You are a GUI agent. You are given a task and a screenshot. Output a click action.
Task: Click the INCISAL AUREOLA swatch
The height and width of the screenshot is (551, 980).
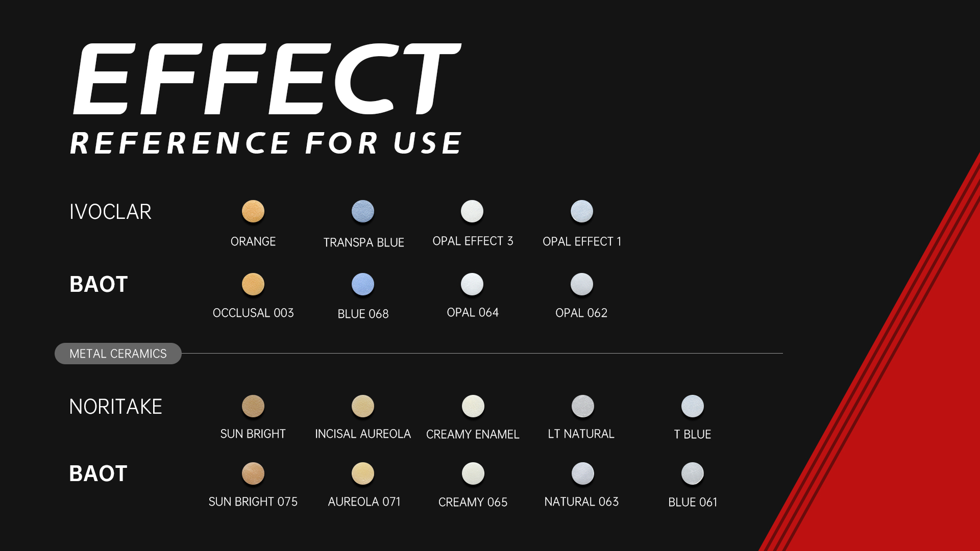point(363,406)
